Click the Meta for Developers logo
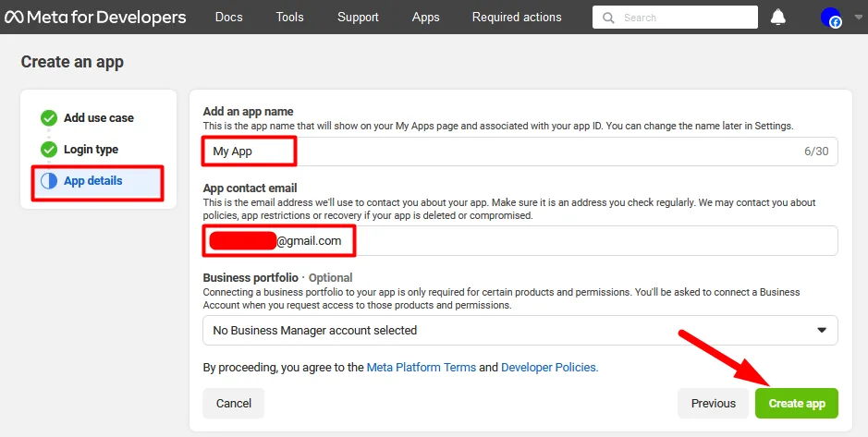Viewport: 868px width, 437px height. [95, 18]
